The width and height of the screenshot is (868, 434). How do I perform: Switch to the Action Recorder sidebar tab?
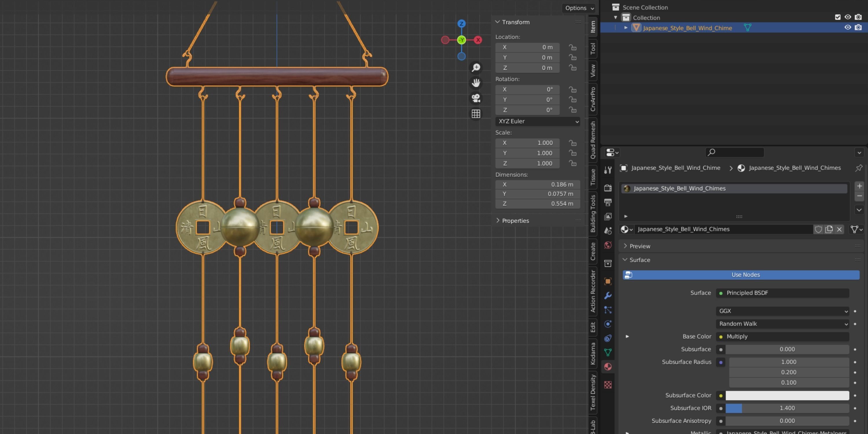point(593,291)
